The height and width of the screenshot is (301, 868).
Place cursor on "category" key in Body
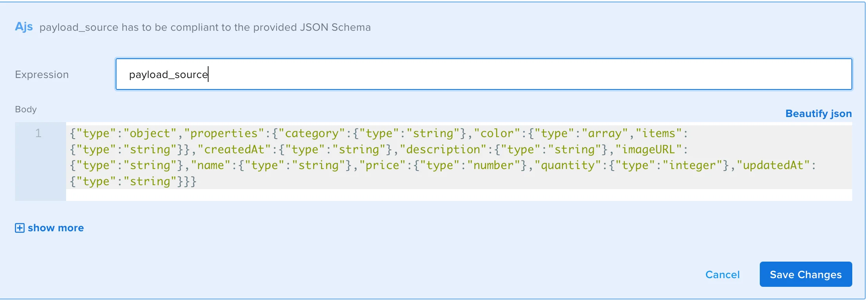coord(311,134)
